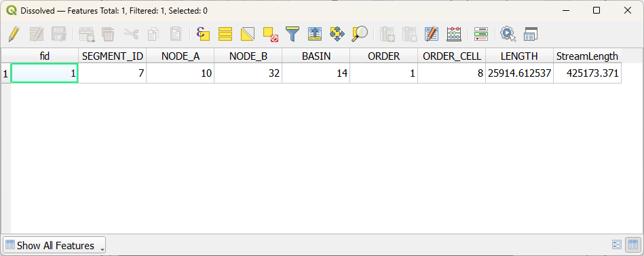Click the ORDER column header
The height and width of the screenshot is (256, 644).
pos(384,56)
